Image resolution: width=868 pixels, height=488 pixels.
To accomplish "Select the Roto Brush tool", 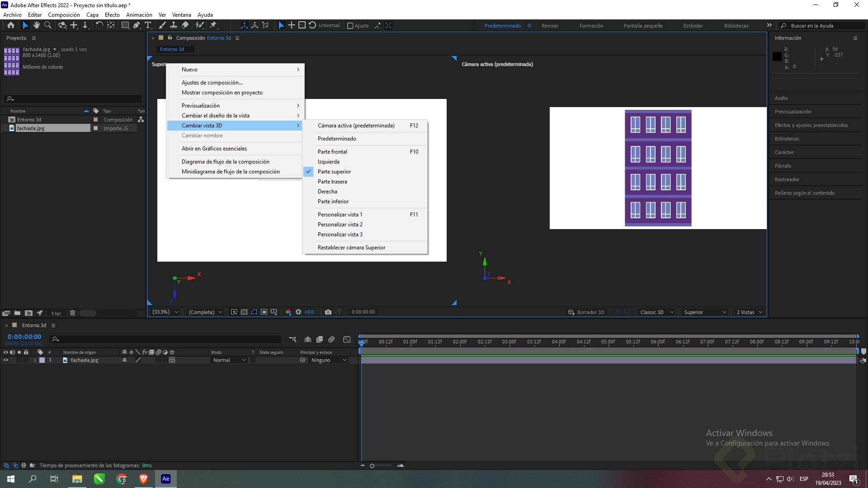I will tap(199, 25).
